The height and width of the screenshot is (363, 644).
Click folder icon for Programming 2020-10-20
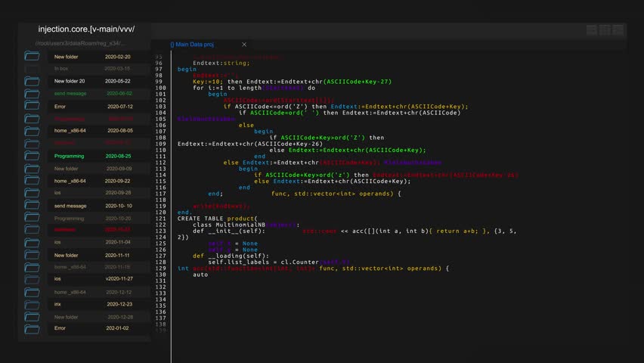click(x=32, y=217)
